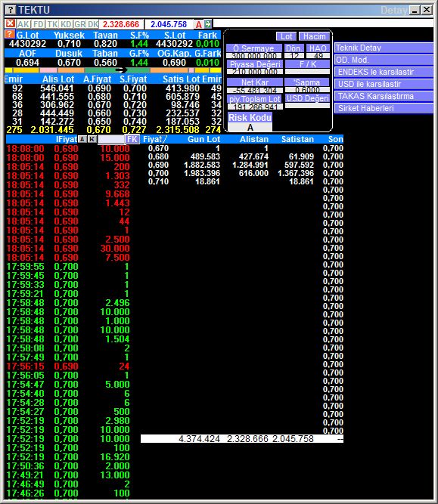Sort by the Fiyat column header
Viewport: 438px width, 504px height.
tap(153, 139)
